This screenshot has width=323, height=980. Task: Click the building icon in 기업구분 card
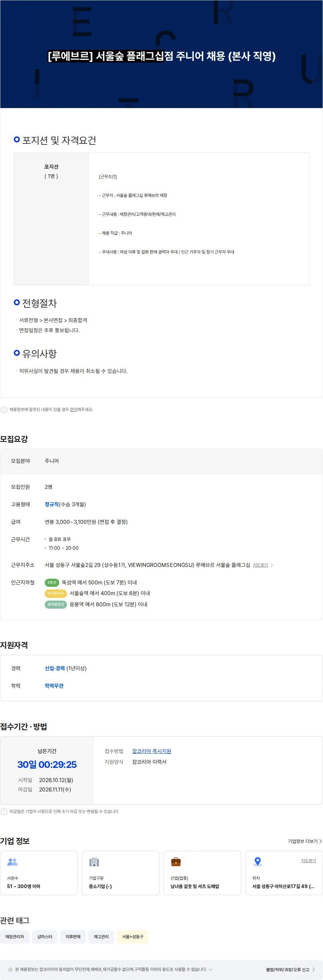pyautogui.click(x=94, y=862)
